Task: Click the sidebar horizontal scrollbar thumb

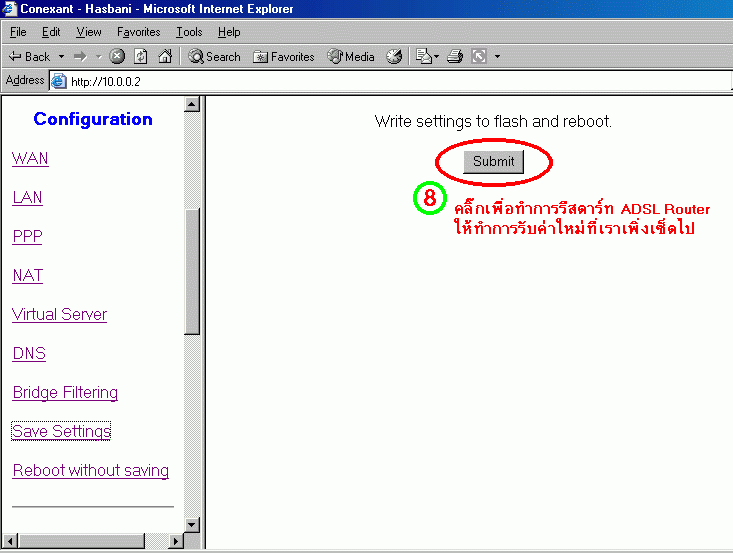Action: click(x=81, y=541)
